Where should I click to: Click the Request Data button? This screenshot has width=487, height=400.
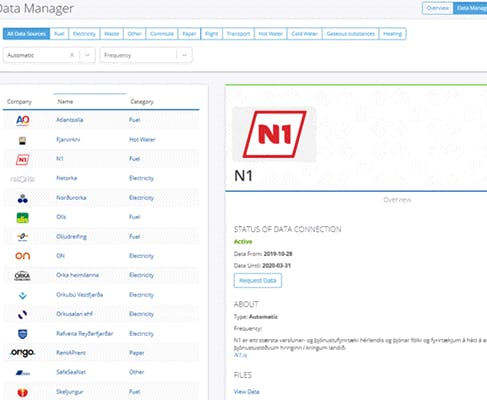[x=258, y=281]
